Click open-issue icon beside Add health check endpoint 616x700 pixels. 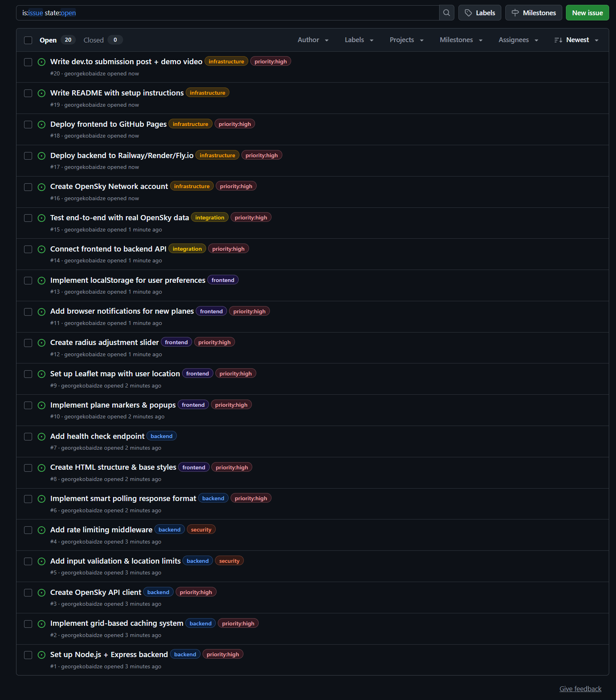[41, 436]
